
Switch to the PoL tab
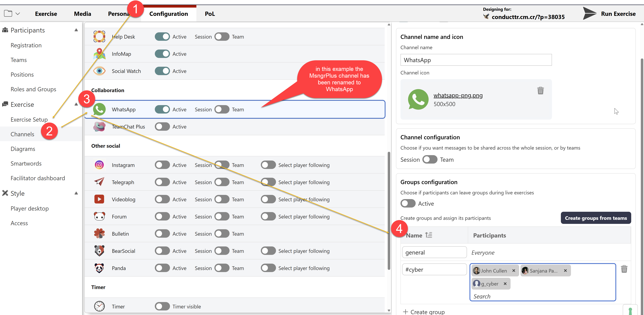210,14
